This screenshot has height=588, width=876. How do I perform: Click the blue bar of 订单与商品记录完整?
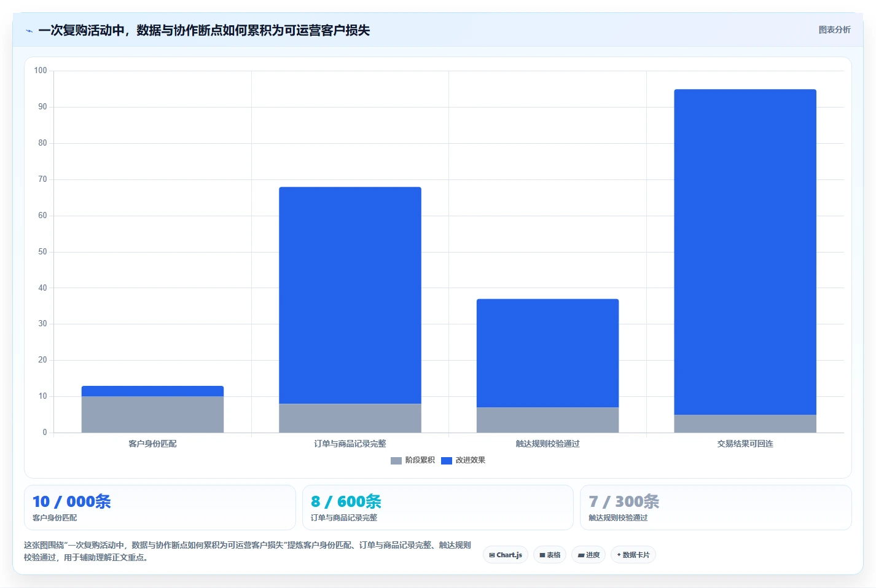(x=350, y=296)
